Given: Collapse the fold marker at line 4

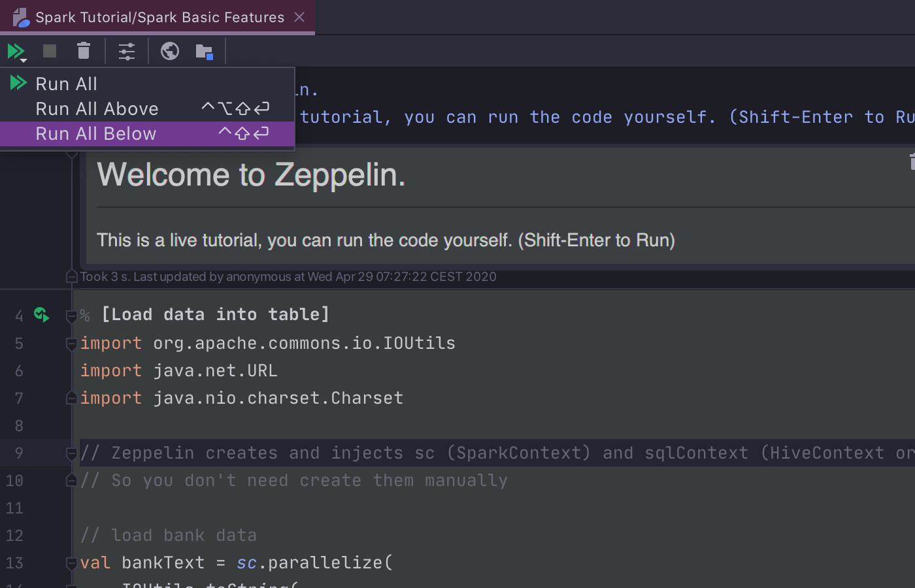Looking at the screenshot, I should [x=72, y=317].
